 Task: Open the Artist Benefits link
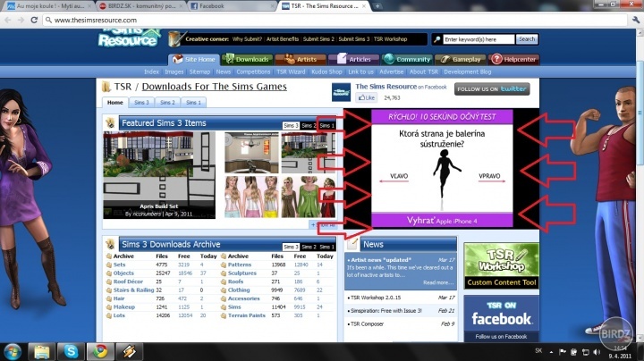[x=282, y=39]
